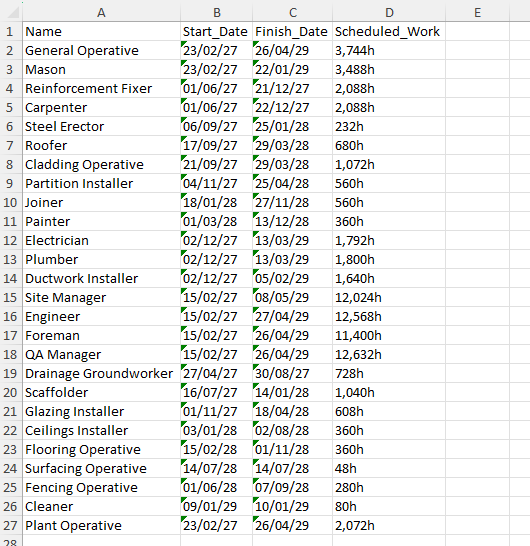Click the 2,072h scheduled work cell
Viewport: 530px width, 546px height.
[x=389, y=525]
